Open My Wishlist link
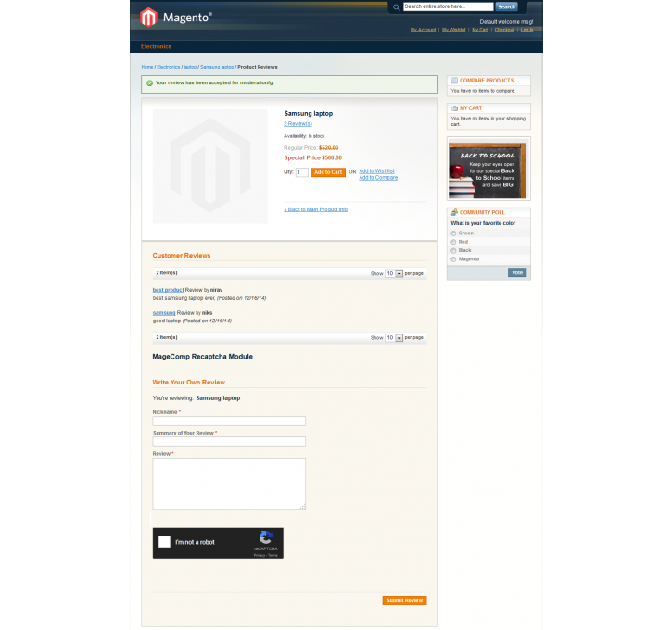The width and height of the screenshot is (672, 630). tap(454, 30)
